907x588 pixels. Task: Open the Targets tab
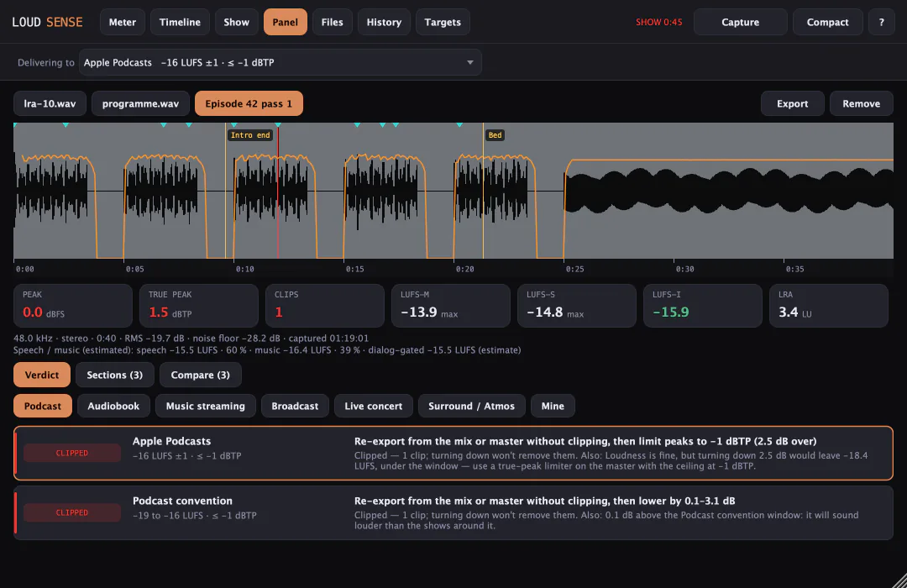click(443, 22)
